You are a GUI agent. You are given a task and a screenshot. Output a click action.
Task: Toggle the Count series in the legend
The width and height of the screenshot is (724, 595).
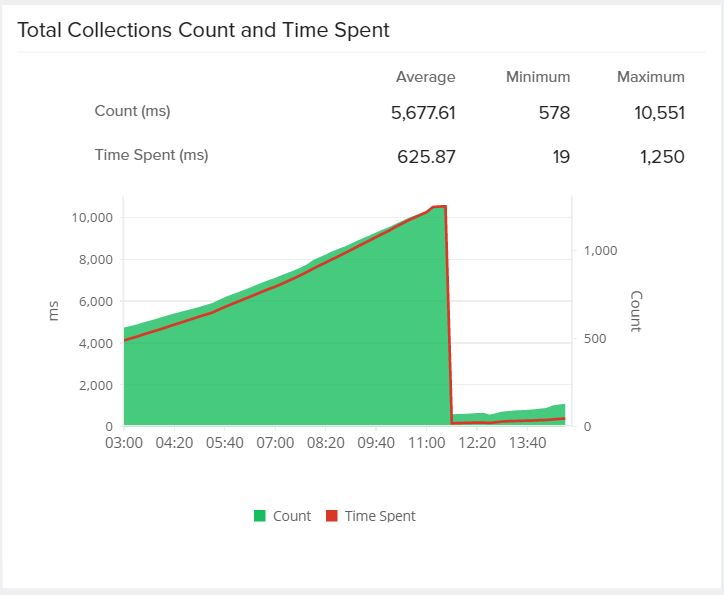tap(291, 516)
